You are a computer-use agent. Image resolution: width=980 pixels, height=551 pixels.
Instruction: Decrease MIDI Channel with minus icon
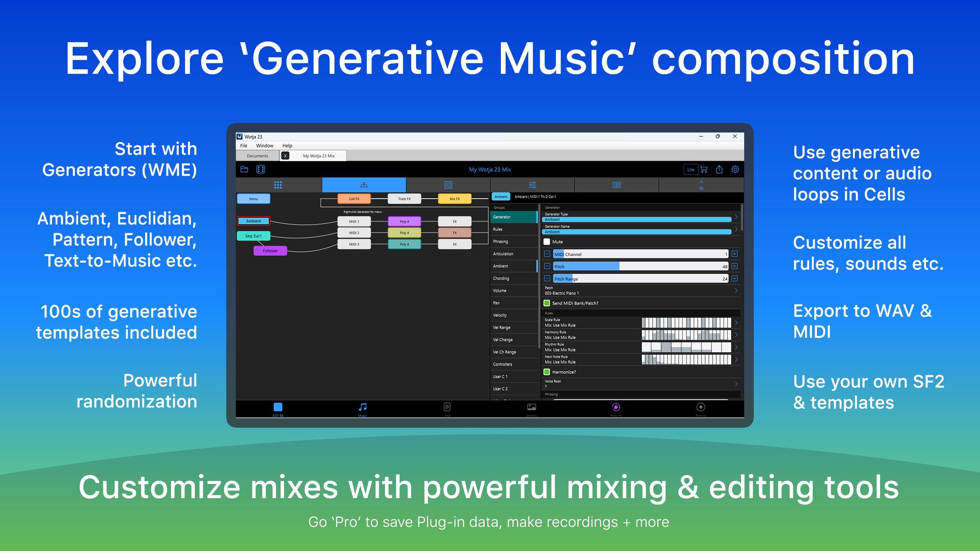click(547, 254)
